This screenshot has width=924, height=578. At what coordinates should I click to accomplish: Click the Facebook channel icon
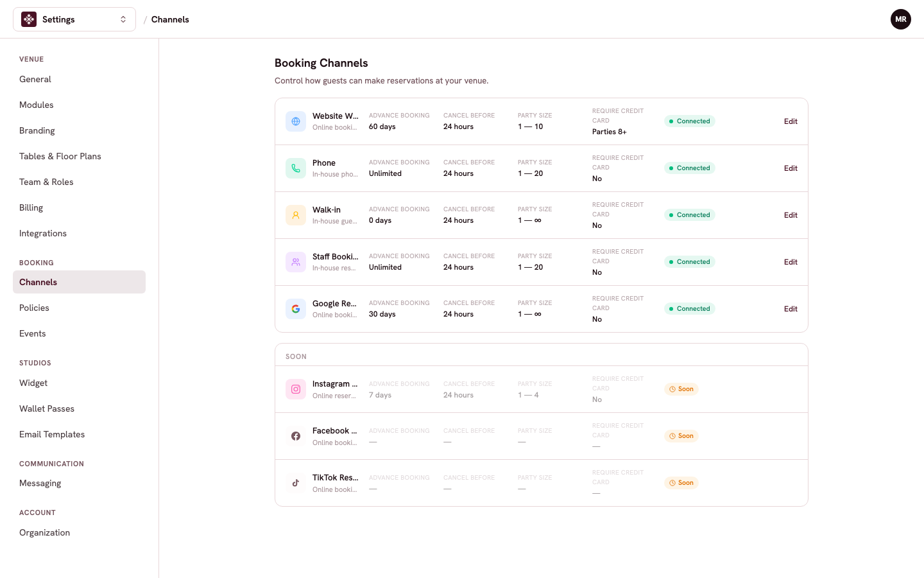click(x=296, y=436)
